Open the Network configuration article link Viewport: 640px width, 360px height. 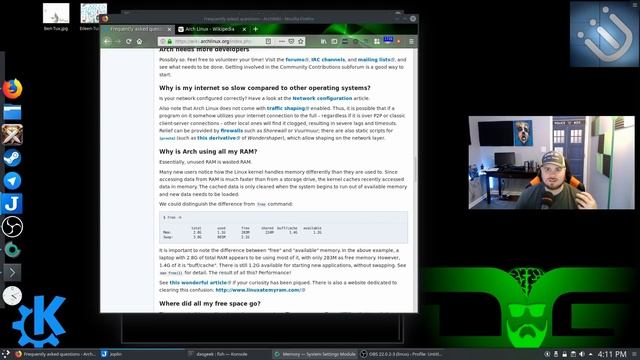click(x=322, y=98)
